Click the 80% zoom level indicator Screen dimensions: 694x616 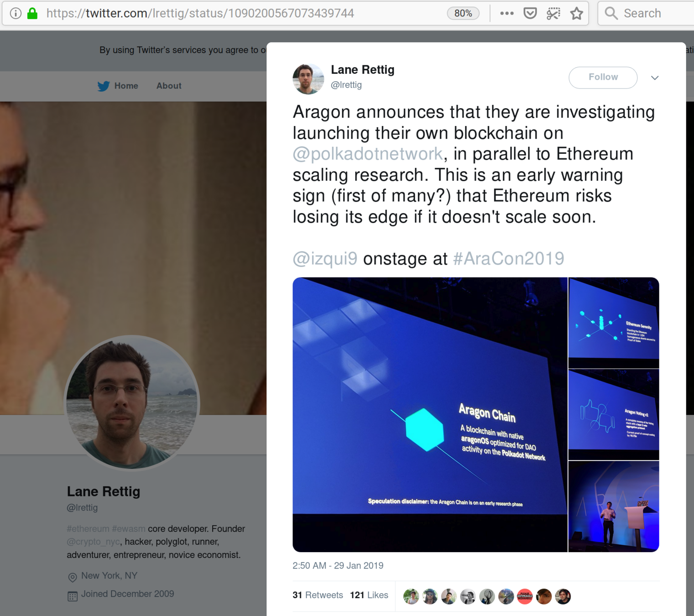463,13
